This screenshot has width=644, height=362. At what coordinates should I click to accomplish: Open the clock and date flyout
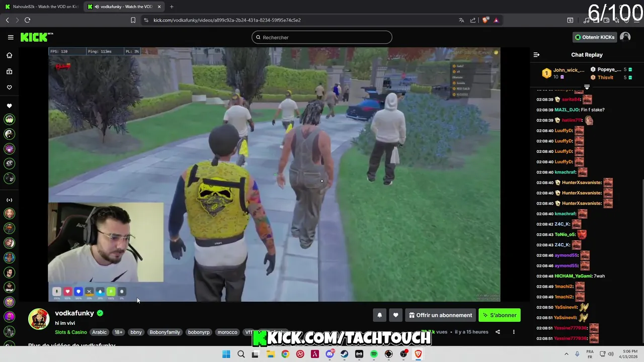coord(629,354)
